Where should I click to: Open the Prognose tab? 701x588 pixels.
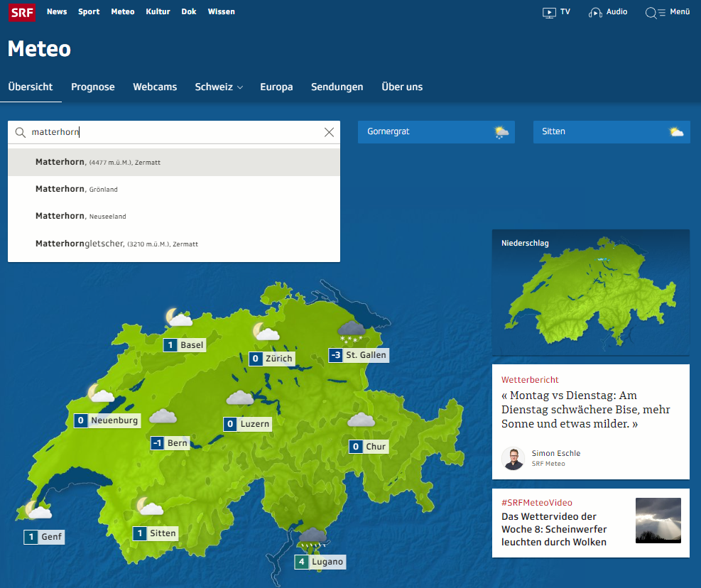tap(93, 87)
